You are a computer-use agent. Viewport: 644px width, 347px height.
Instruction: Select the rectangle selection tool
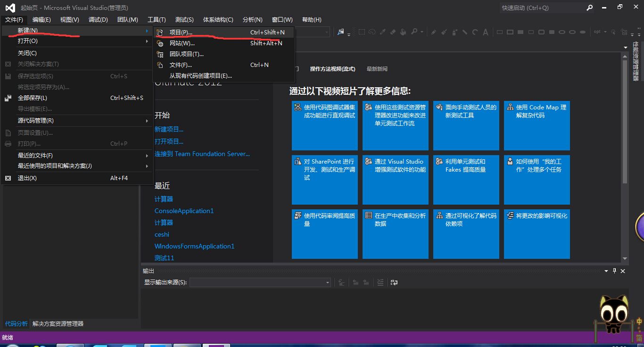[362, 32]
